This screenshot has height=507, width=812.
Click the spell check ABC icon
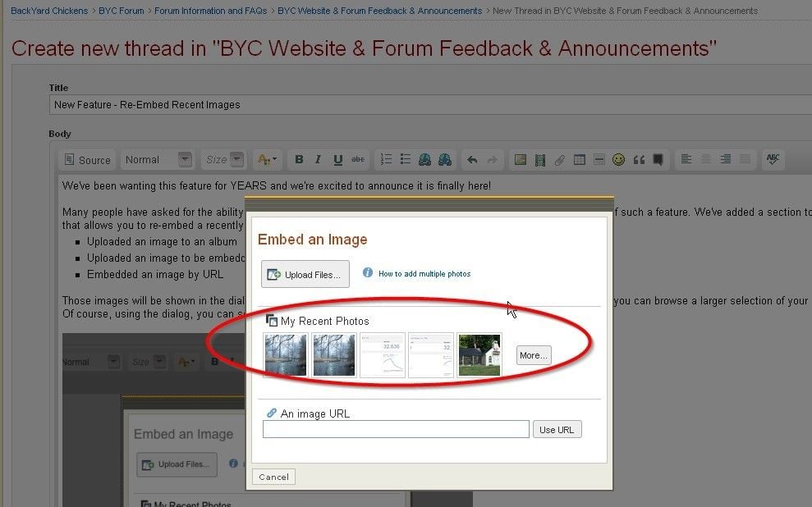point(772,160)
